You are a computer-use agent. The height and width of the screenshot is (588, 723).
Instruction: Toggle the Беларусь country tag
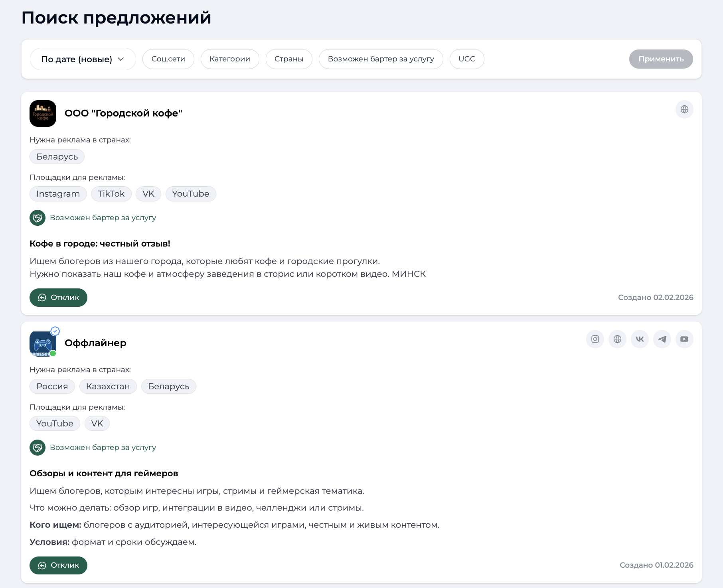point(57,156)
